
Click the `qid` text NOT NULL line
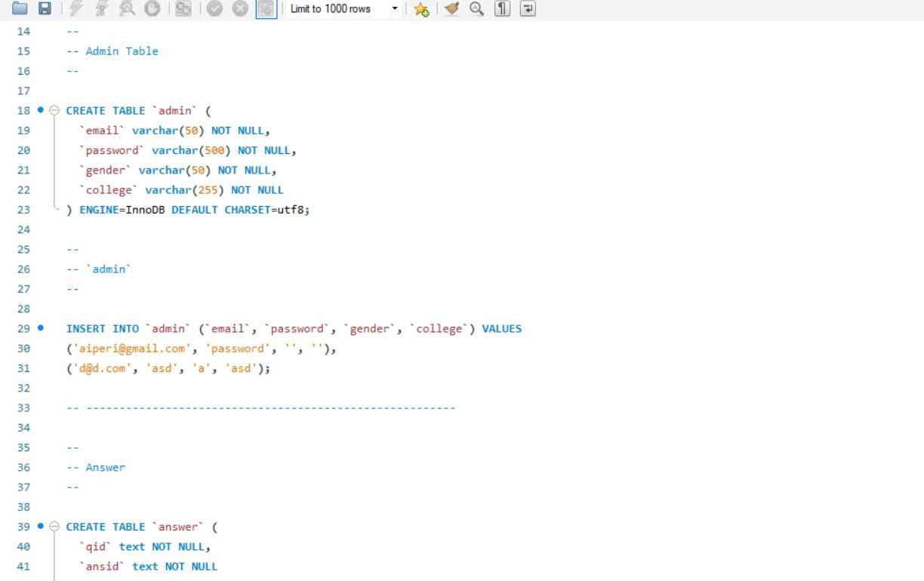[145, 547]
